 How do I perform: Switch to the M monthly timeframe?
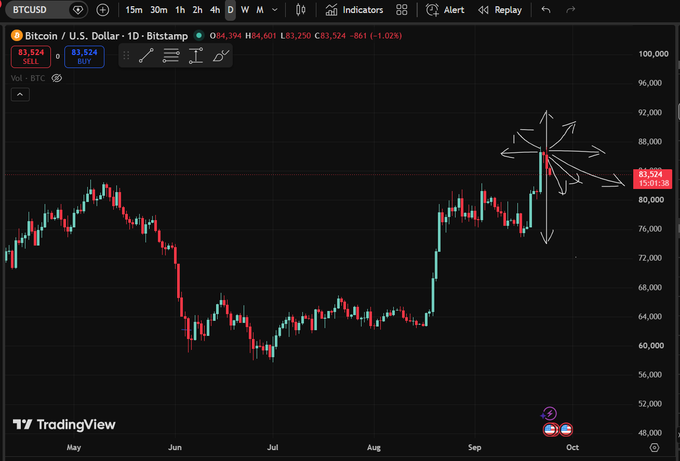coord(260,10)
